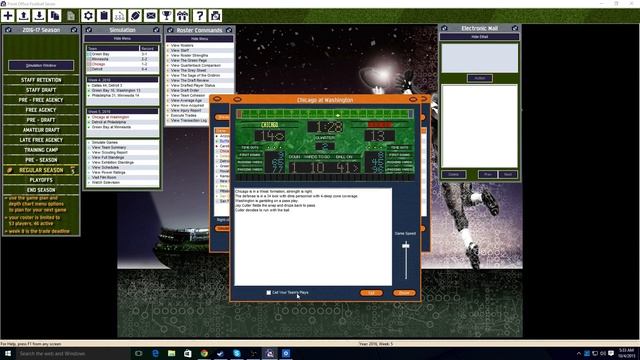Click View Rosters in Roster Commands
This screenshot has height=360, width=640.
[182, 45]
